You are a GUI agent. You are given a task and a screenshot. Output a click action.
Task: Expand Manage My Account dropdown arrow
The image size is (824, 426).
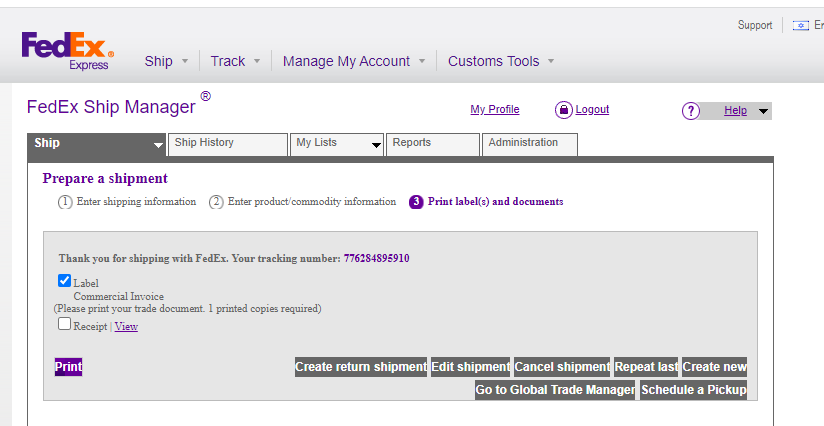coord(421,61)
